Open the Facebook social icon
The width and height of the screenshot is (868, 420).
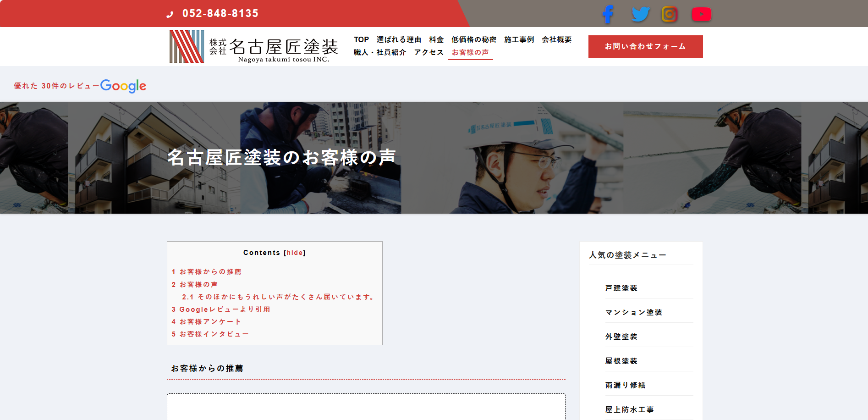608,14
